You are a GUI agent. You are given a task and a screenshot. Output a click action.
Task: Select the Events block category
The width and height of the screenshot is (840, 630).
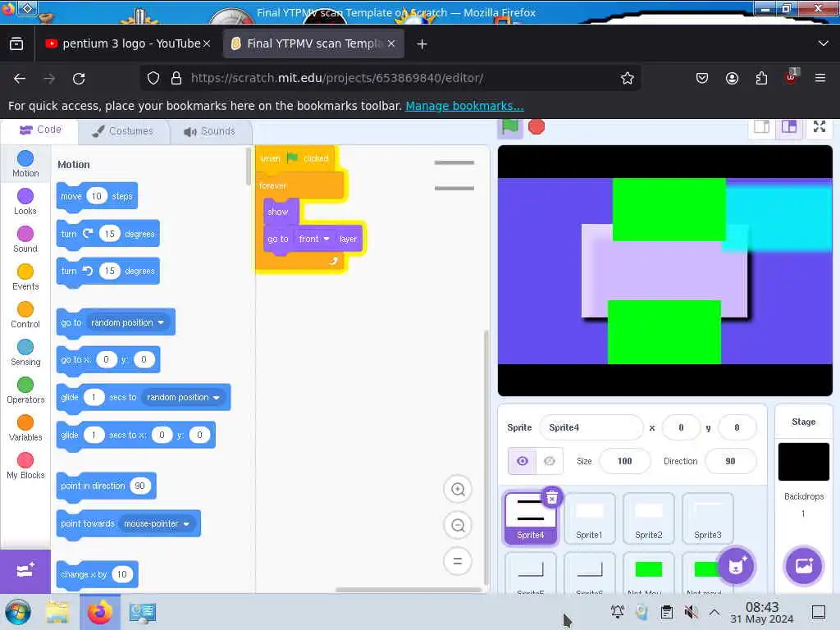(25, 277)
